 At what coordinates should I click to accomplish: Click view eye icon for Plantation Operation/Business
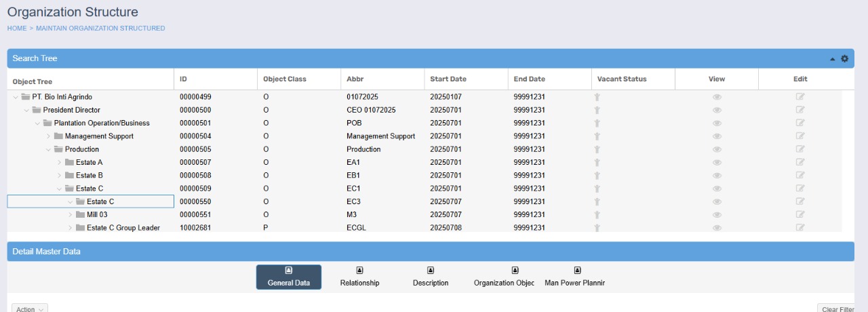click(x=717, y=123)
